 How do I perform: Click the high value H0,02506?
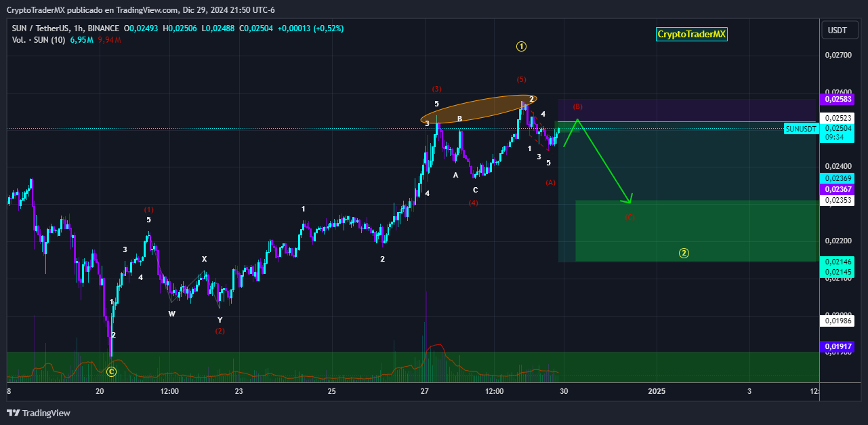(x=180, y=28)
